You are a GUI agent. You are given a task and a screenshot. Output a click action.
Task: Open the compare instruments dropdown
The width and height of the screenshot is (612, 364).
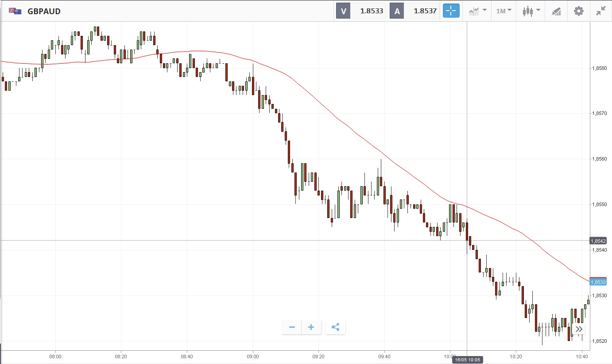(478, 11)
